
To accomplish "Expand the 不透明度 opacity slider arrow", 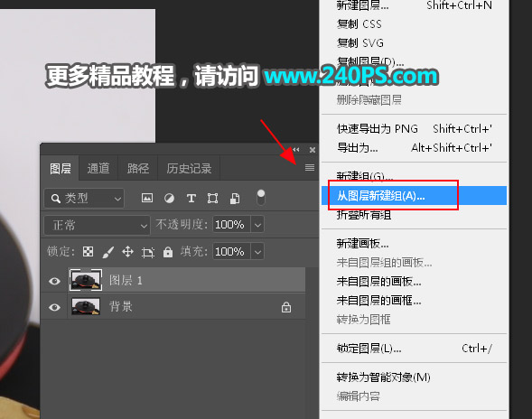I will coord(257,225).
